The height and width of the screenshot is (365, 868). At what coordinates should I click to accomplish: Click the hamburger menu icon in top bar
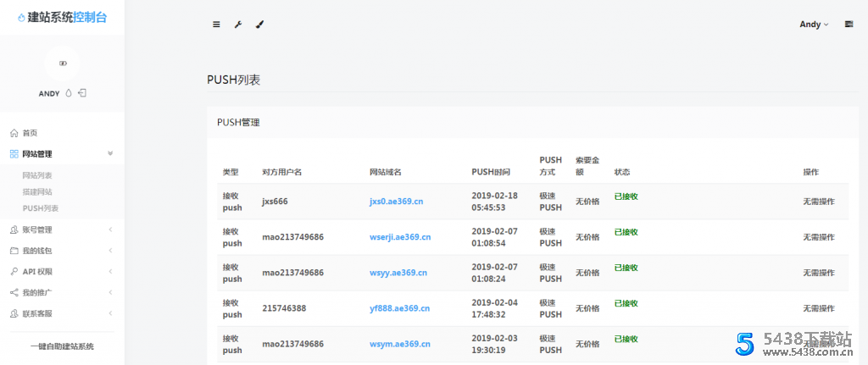tap(216, 25)
